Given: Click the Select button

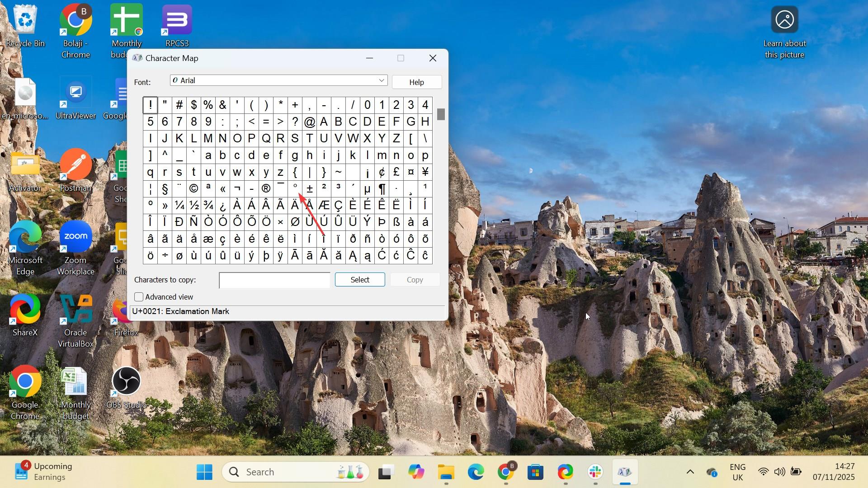Looking at the screenshot, I should pyautogui.click(x=360, y=280).
